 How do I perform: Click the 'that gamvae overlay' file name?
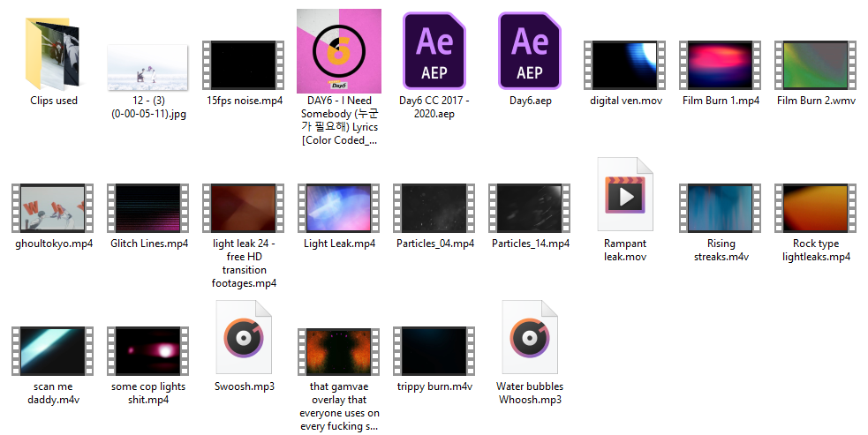click(x=339, y=406)
